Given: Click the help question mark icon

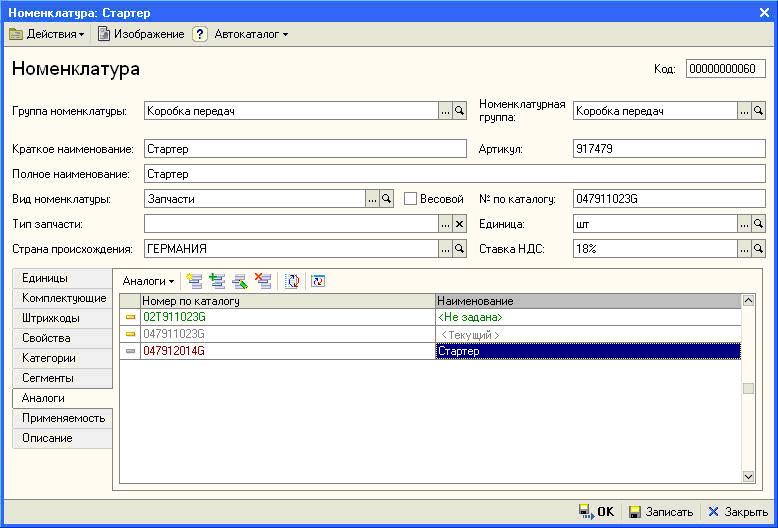Looking at the screenshot, I should point(199,34).
